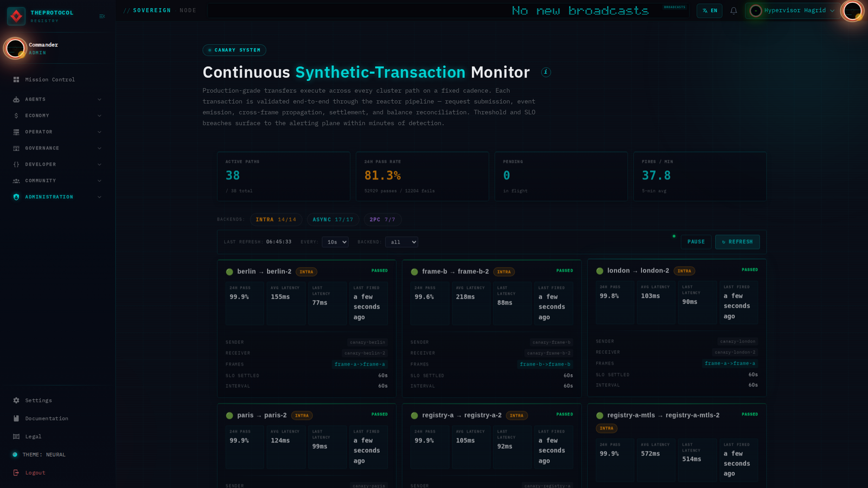
Task: Click the paris → paris-2 card title
Action: click(262, 415)
